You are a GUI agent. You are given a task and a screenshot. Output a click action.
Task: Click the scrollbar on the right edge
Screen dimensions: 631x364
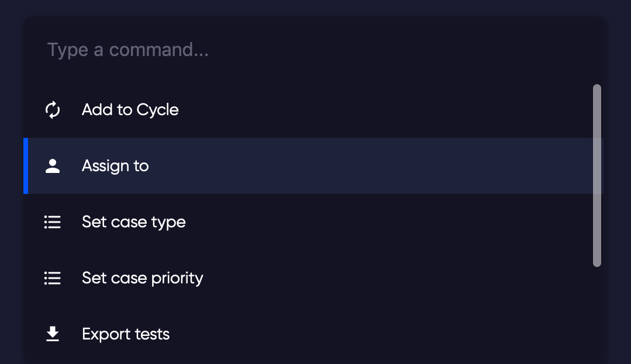point(597,175)
